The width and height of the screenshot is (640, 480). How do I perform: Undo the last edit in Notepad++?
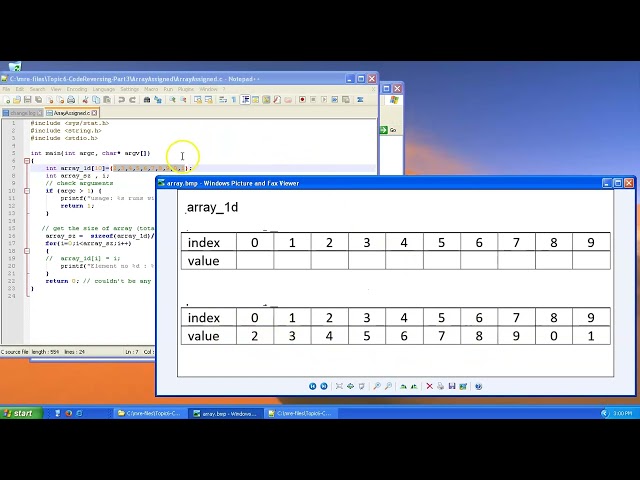tap(121, 100)
